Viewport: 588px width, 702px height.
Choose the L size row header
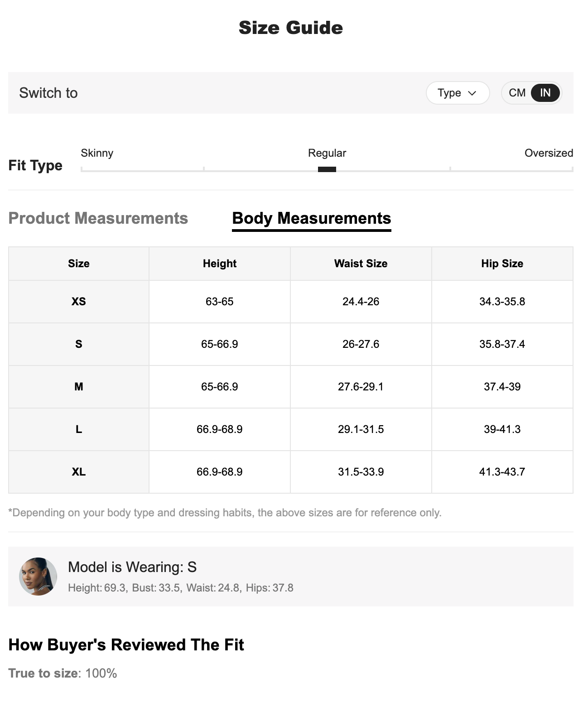point(79,429)
